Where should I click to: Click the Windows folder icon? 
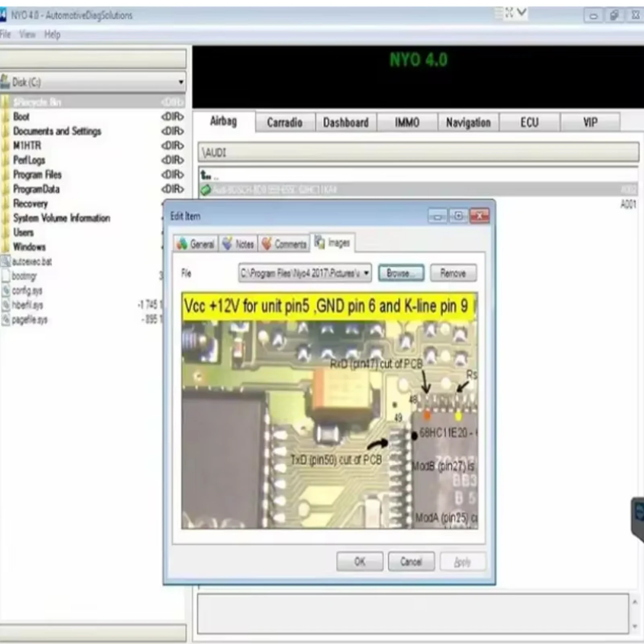point(5,247)
